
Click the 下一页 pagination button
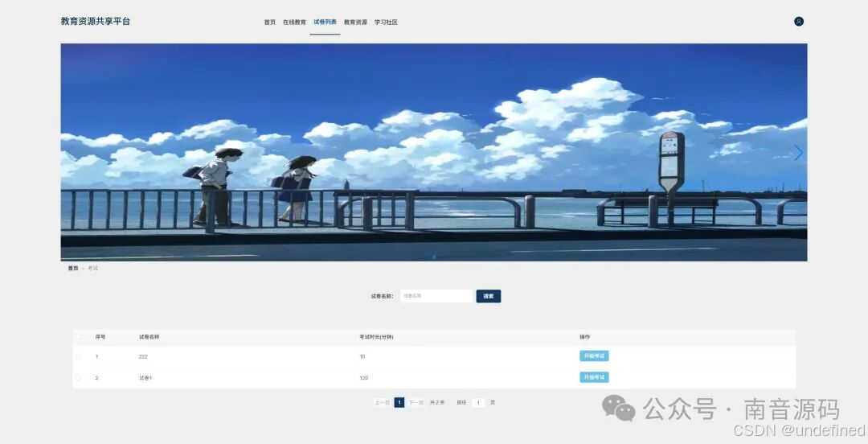416,402
